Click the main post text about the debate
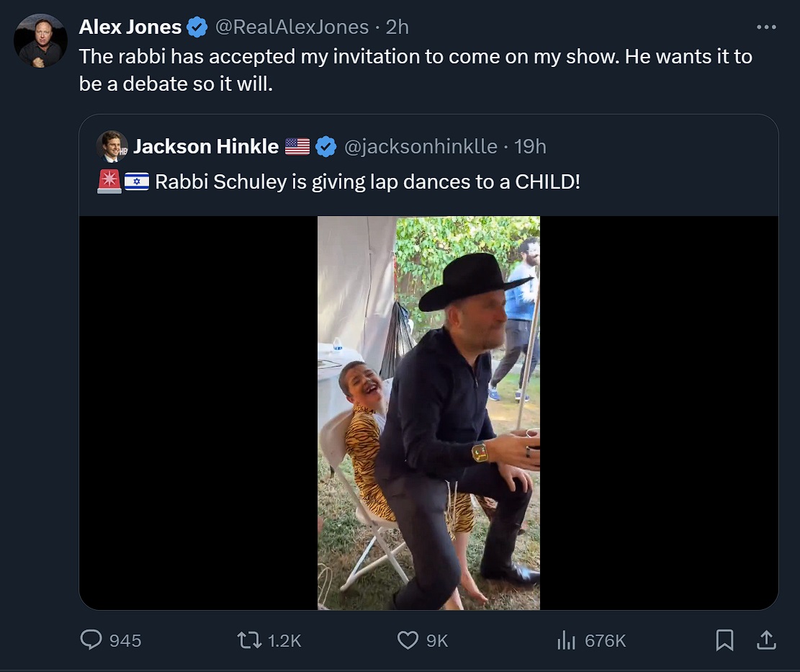This screenshot has width=800, height=672. (x=415, y=70)
